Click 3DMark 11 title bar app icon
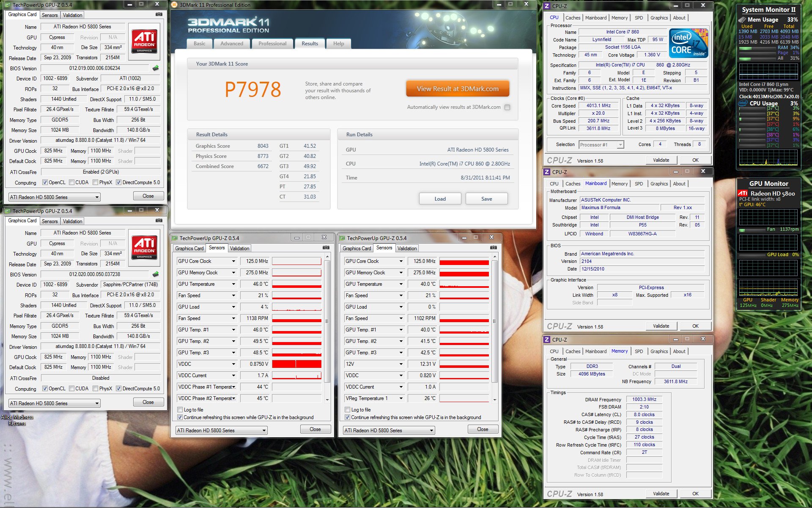The height and width of the screenshot is (508, 812). pyautogui.click(x=174, y=5)
